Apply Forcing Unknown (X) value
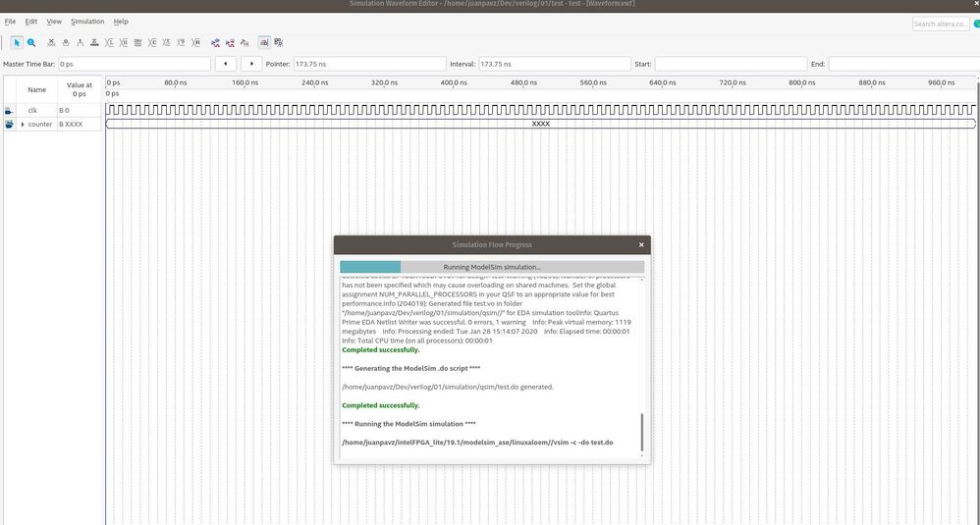This screenshot has width=980, height=525. click(51, 42)
